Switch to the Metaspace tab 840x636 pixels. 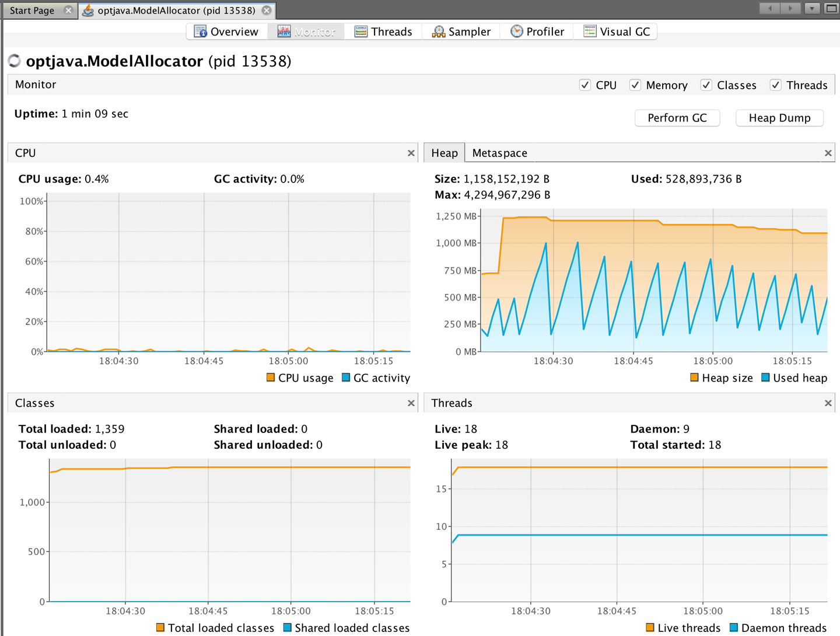tap(499, 153)
